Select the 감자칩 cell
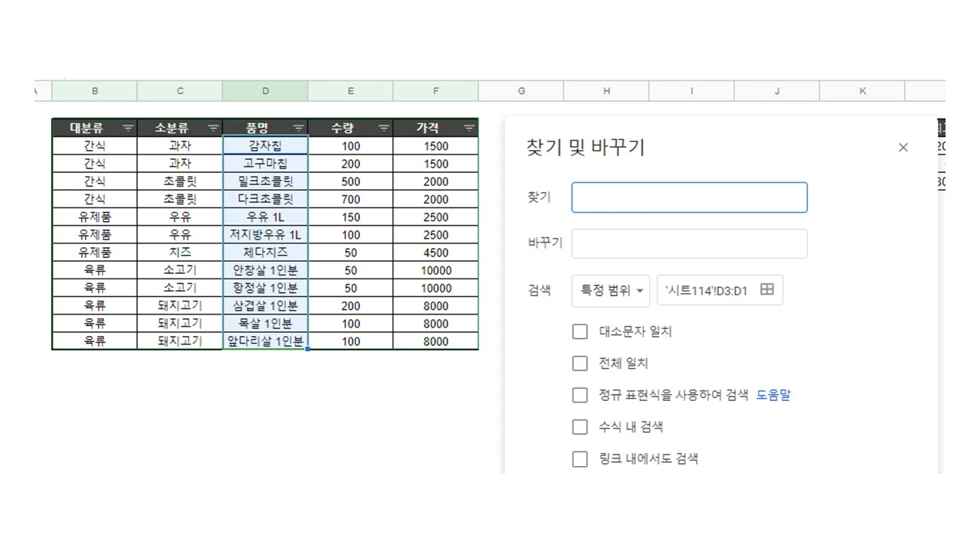Viewport: 980px width, 551px height. 264,145
